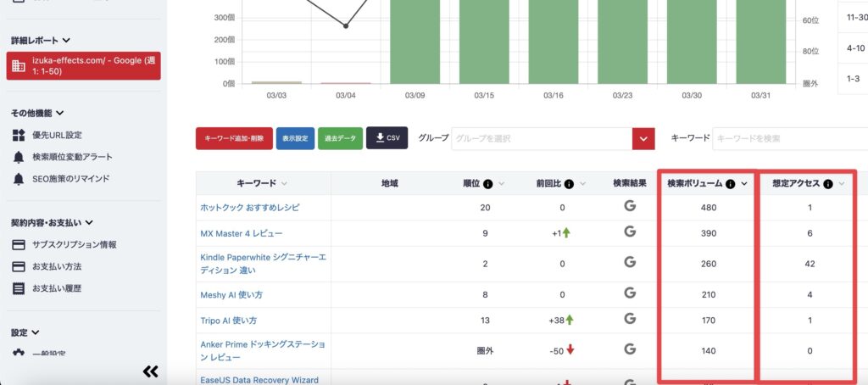Collapse the 契約内容・お支払い section
The width and height of the screenshot is (868, 385).
coord(89,223)
